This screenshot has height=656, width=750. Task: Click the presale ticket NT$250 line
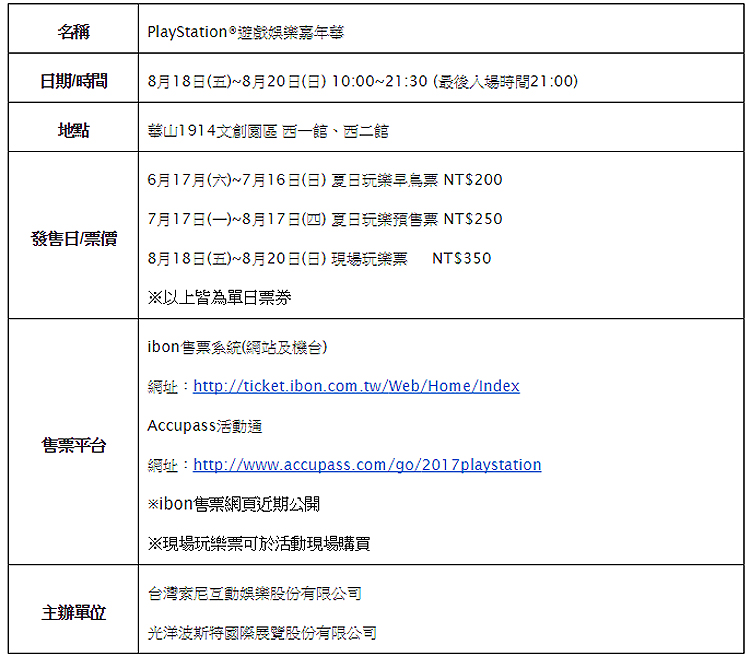[324, 219]
